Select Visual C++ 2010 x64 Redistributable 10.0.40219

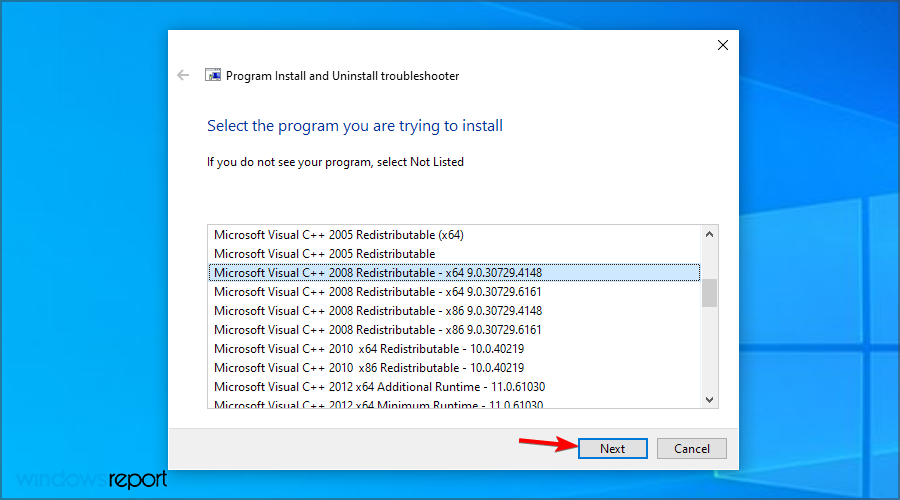coord(454,348)
